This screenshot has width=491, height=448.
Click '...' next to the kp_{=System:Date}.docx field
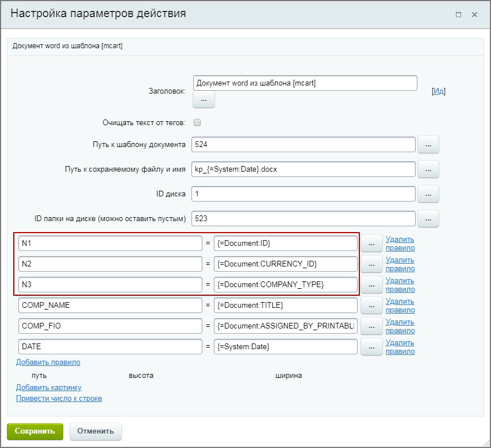coord(428,169)
